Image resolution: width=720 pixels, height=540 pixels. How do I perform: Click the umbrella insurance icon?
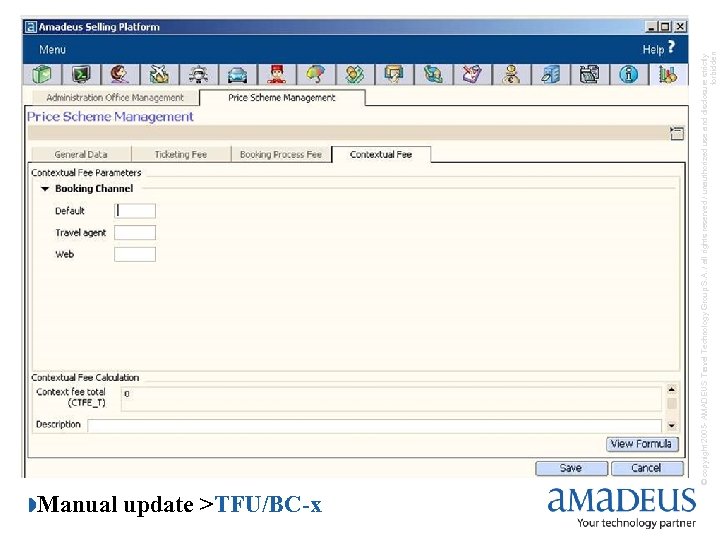(315, 74)
